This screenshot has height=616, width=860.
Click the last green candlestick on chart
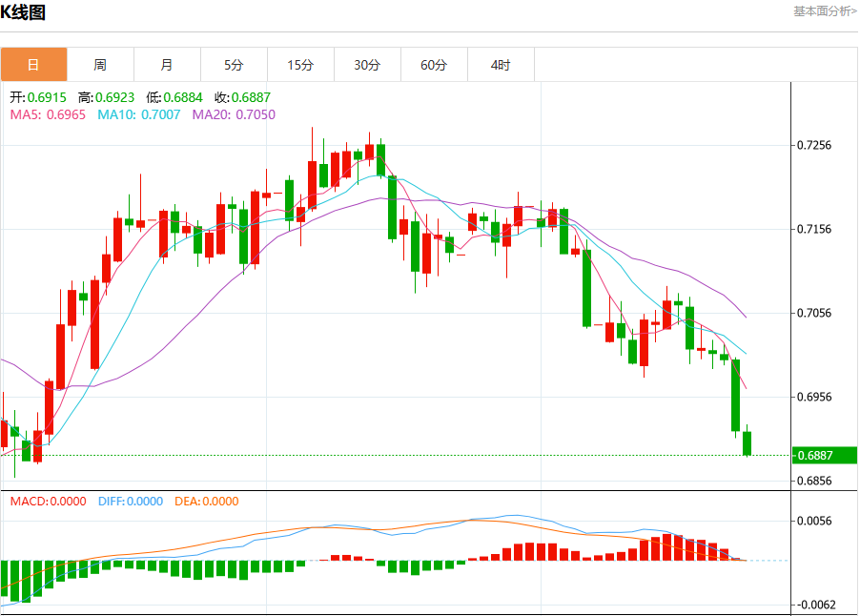tap(747, 443)
